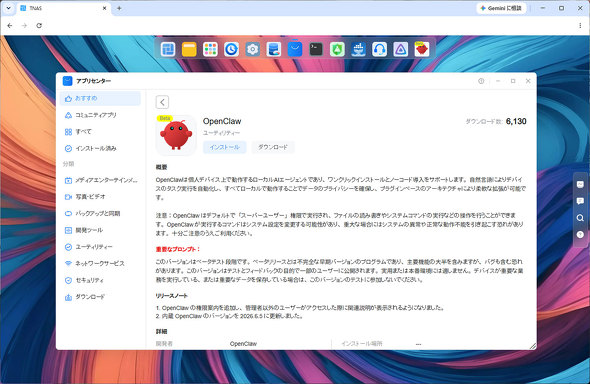Open the browser three-dot menu
This screenshot has width=590, height=384.
tap(580, 26)
